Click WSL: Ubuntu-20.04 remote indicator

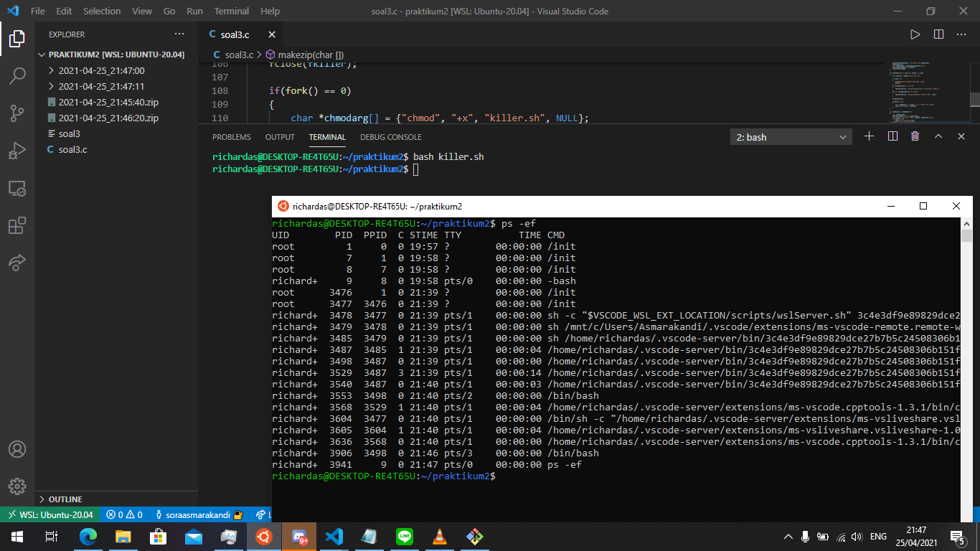click(50, 514)
